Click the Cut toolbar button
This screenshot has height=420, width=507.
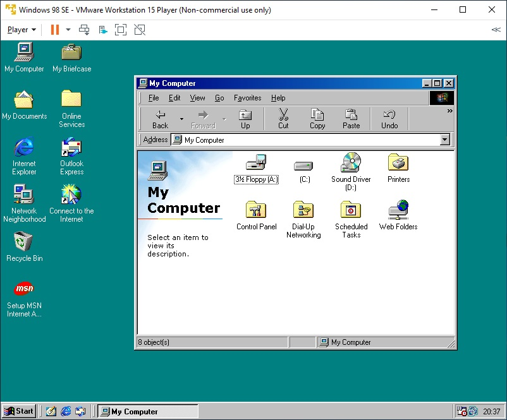click(x=283, y=119)
